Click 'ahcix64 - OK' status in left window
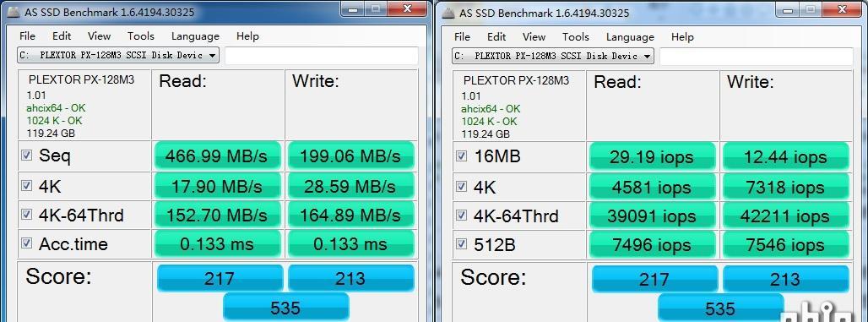This screenshot has height=322, width=868. coord(56,108)
